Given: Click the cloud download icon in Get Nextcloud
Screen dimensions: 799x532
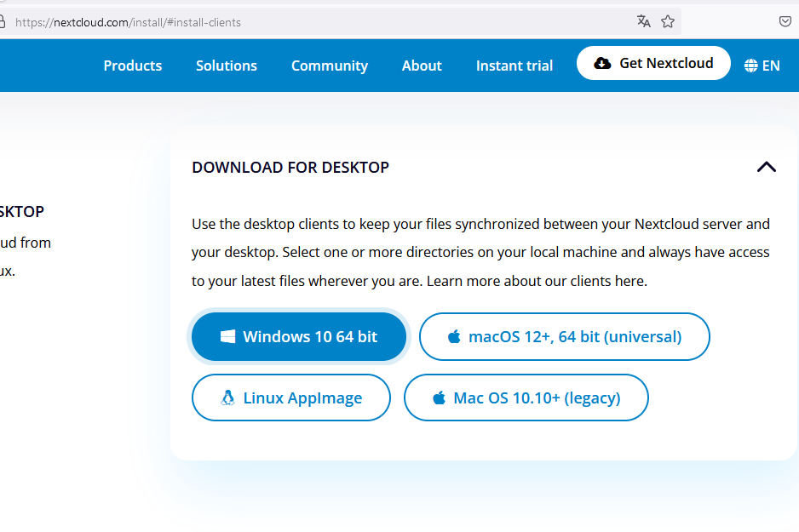Looking at the screenshot, I should coord(602,63).
